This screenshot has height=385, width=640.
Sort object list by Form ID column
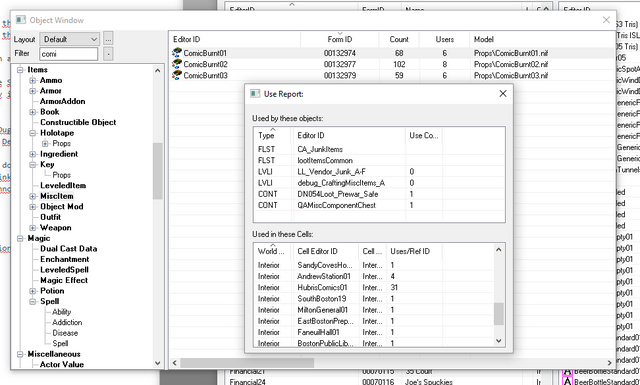tap(340, 39)
